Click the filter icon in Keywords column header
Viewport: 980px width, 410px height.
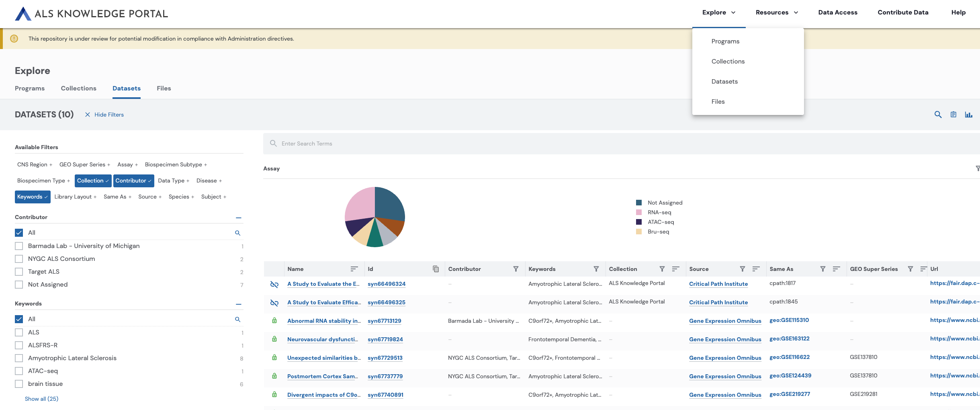tap(596, 269)
